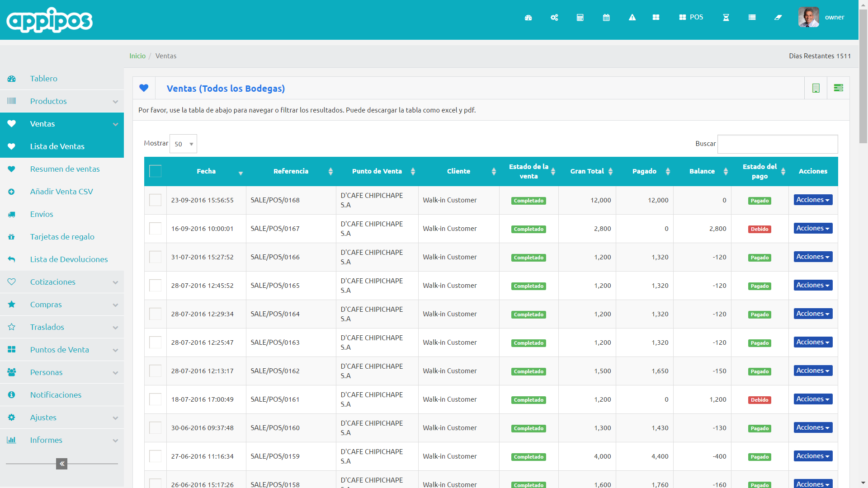Viewport: 868px width, 488px height.
Task: Collapse sidebar with double-chevron icon
Action: click(x=62, y=464)
